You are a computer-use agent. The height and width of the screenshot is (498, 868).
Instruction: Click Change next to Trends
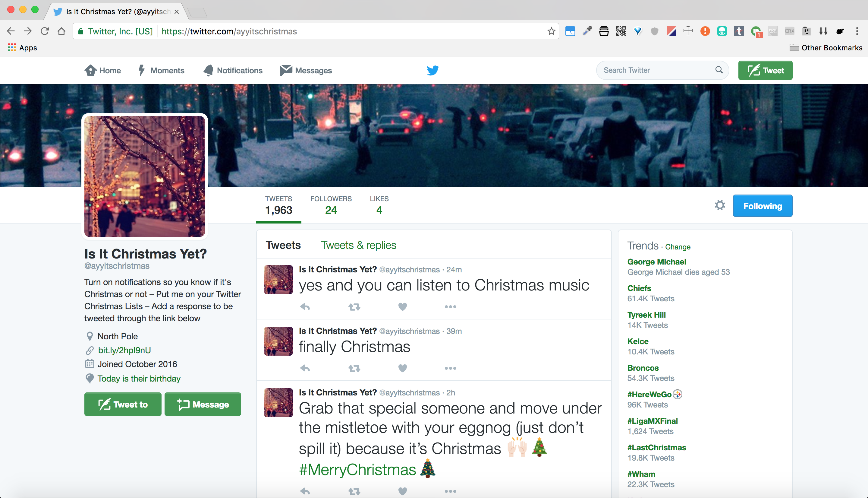[x=678, y=247]
